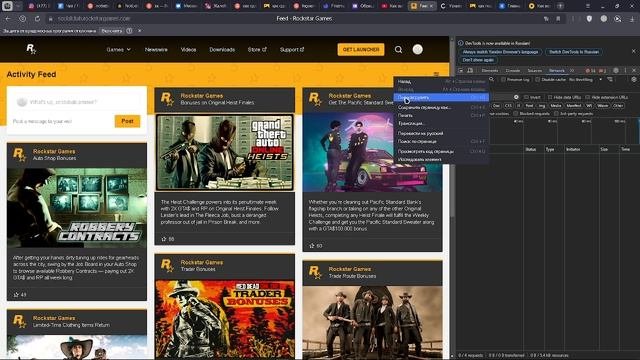Open the Store external link

[257, 49]
